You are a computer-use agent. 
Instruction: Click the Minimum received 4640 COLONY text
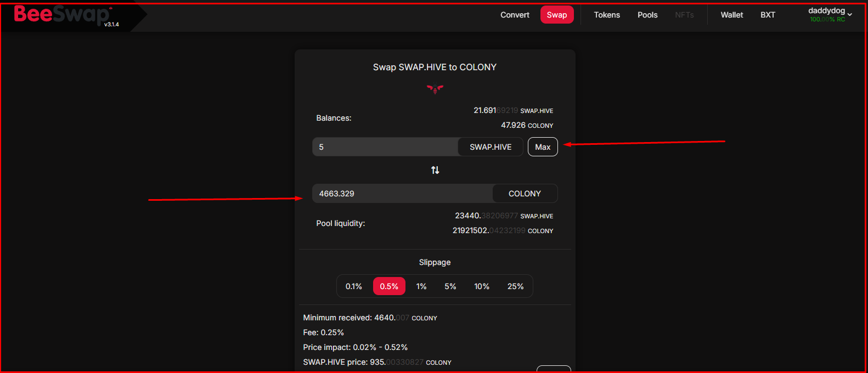click(x=370, y=318)
